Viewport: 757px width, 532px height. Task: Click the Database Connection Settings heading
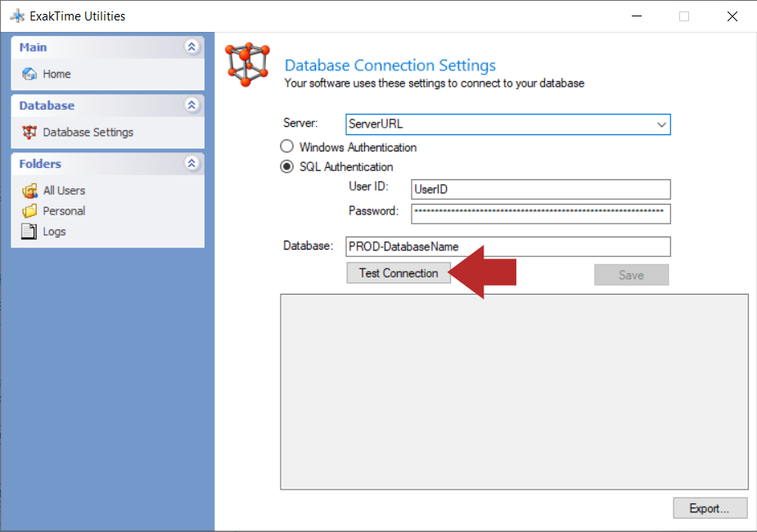[x=390, y=65]
